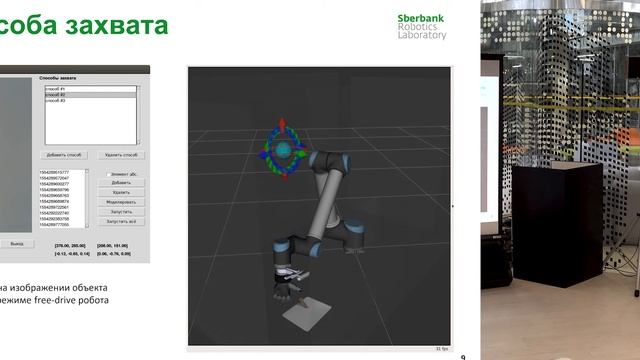
Task: Click the 'Запустить всё' button
Action: pyautogui.click(x=121, y=222)
